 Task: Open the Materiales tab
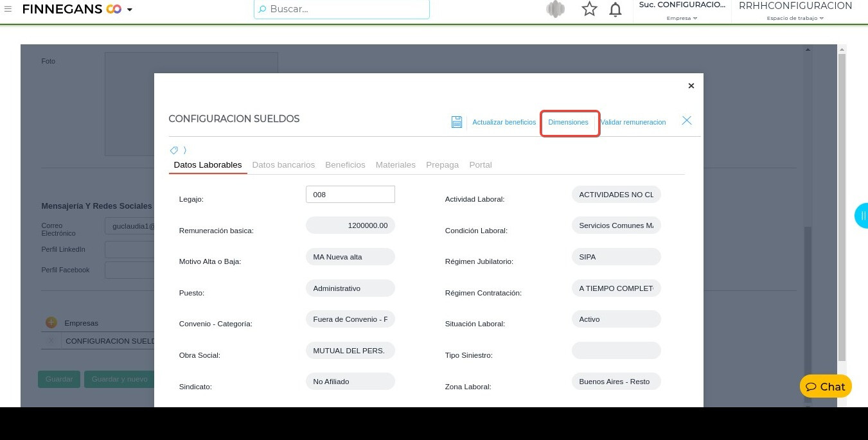(396, 165)
